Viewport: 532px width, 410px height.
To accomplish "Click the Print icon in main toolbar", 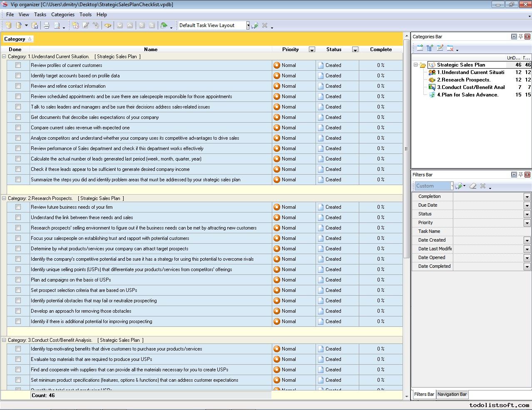I will (47, 26).
